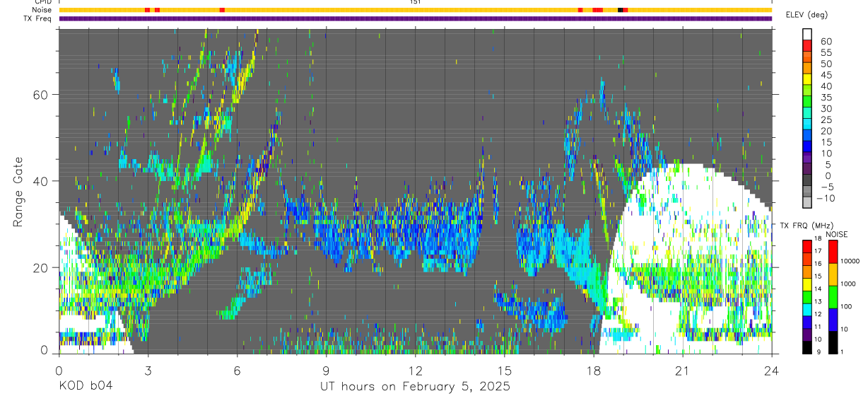Viewport: 868px width, 401px height.
Task: Click the yellow ELEV swatch between 40 and 45
Action: 807,81
